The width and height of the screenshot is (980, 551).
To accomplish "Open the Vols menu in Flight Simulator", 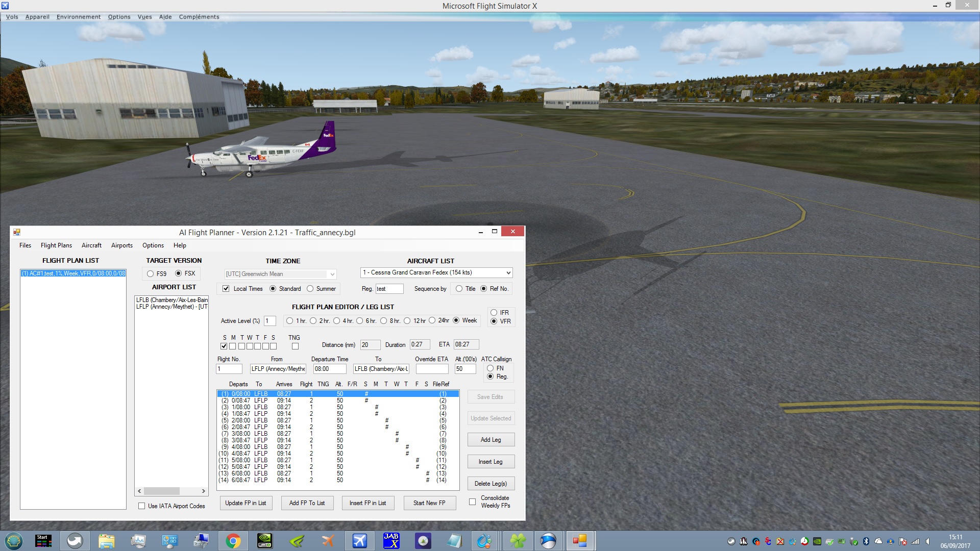I will click(x=12, y=17).
